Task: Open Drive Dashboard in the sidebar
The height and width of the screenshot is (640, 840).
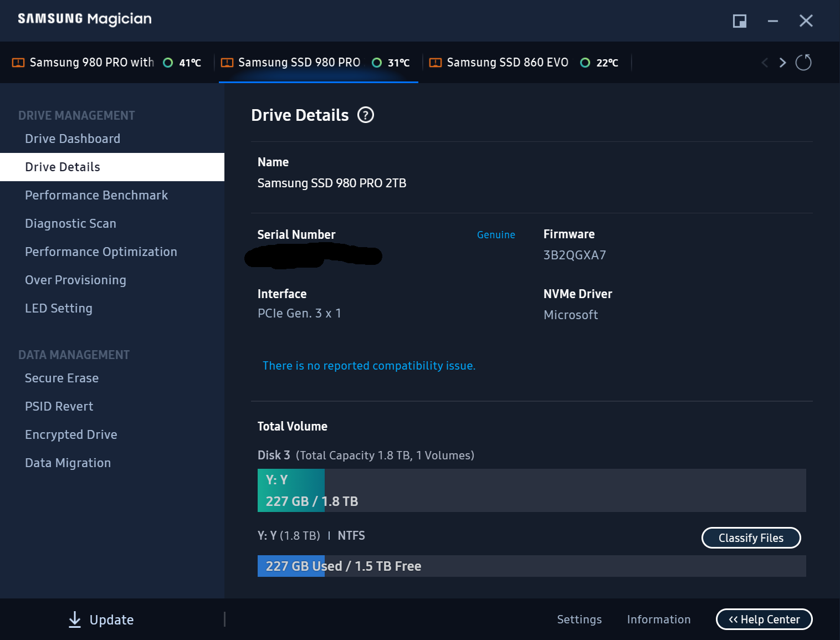Action: 112,139
